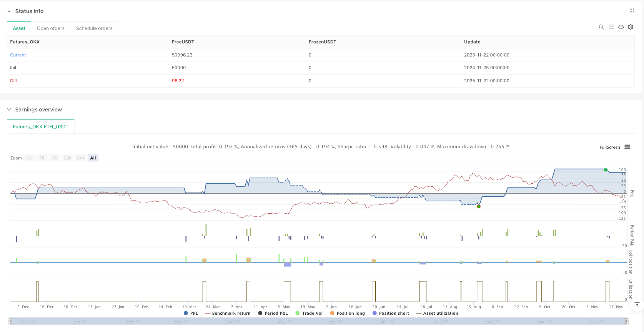The image size is (644, 332).
Task: Switch to the Open orders tab
Action: pos(51,28)
